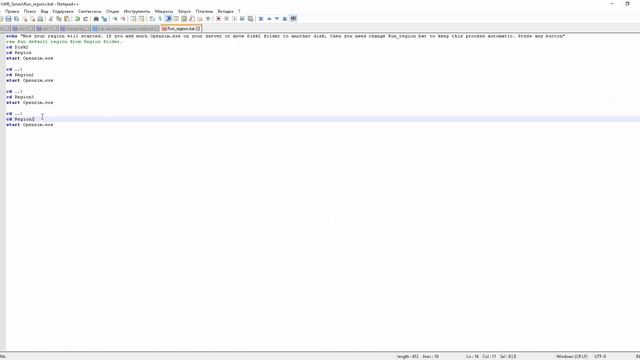Click the Redo arrow icon
The image size is (640, 360).
tap(85, 19)
